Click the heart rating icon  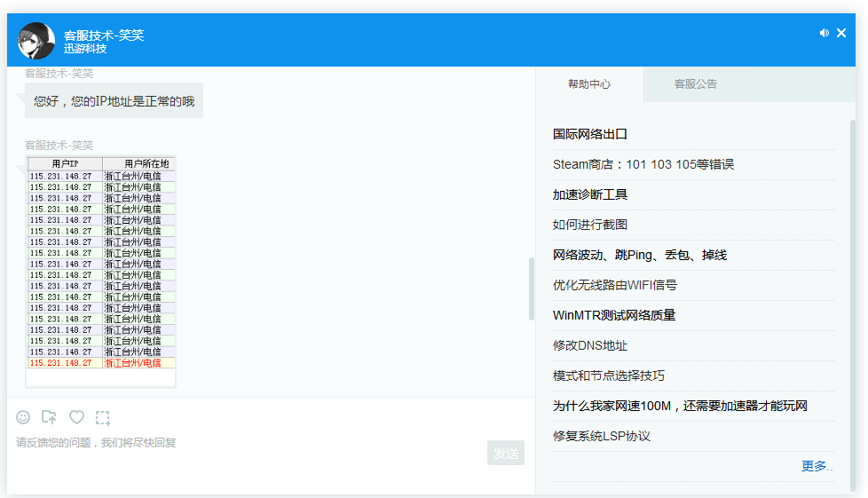point(76,417)
